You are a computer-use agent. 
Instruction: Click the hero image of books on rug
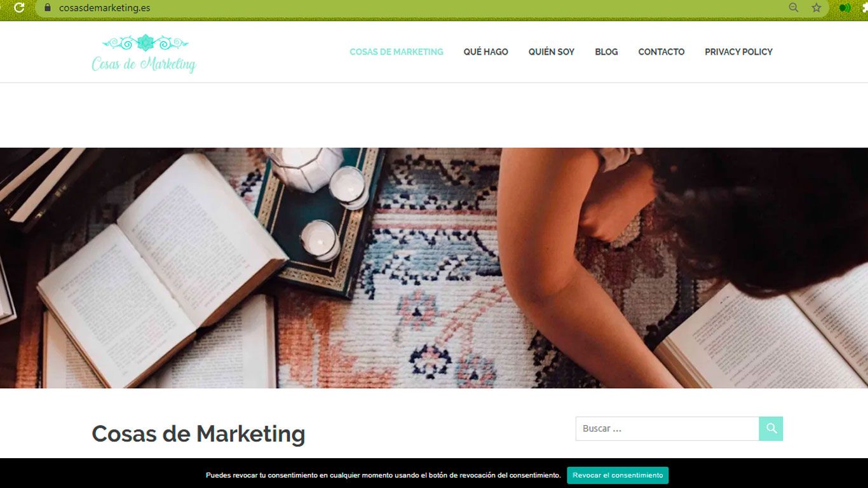(x=434, y=268)
